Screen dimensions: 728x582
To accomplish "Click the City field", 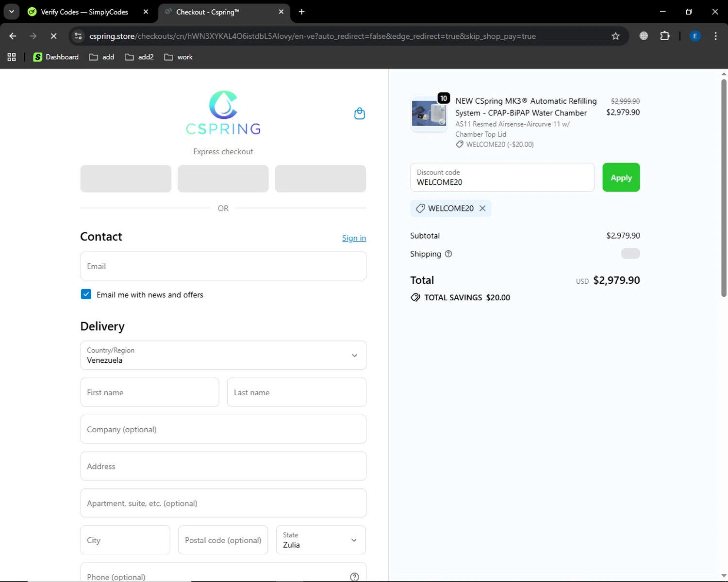I will pos(125,540).
